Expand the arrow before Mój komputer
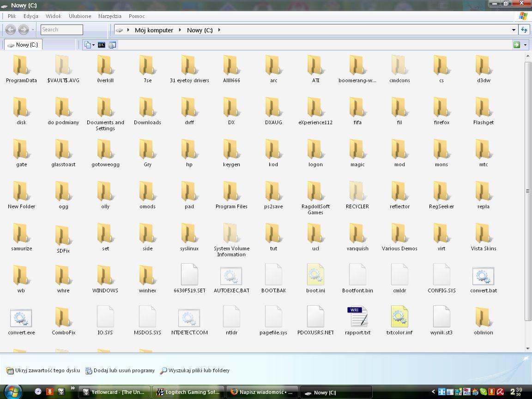The height and width of the screenshot is (399, 532). click(128, 30)
